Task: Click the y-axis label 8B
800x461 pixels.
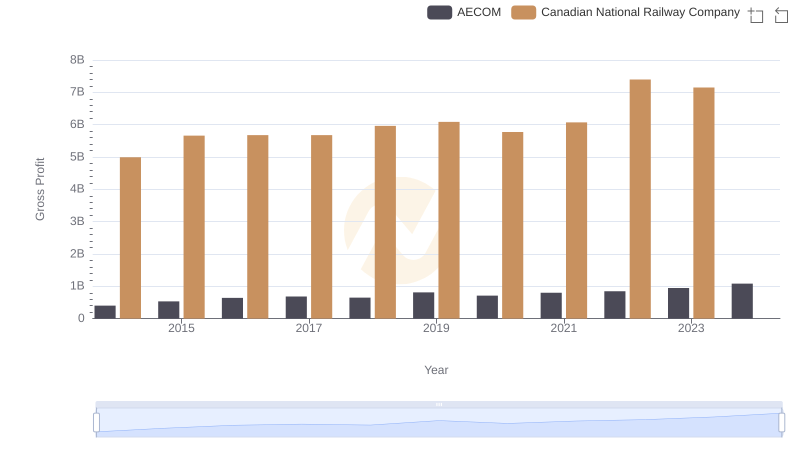Action: [77, 60]
